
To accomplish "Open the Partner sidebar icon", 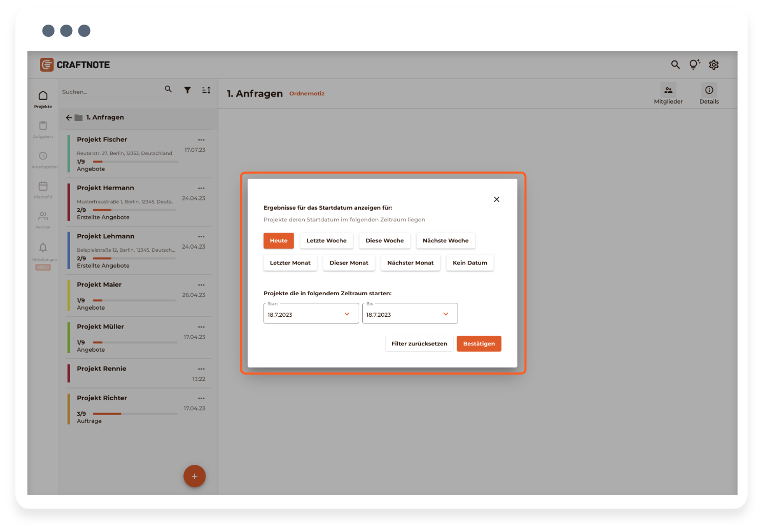I will click(43, 216).
